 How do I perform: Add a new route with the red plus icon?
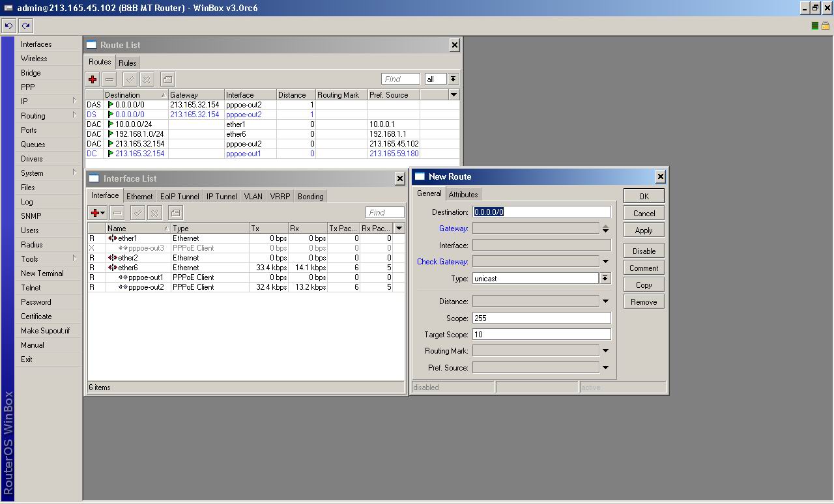coord(93,79)
